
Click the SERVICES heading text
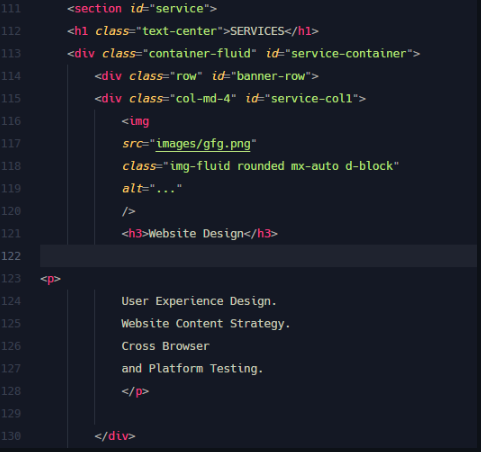click(257, 31)
